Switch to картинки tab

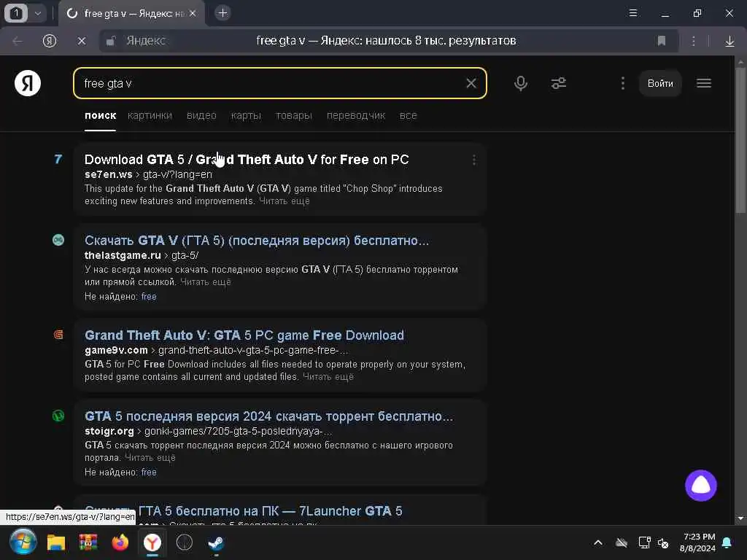(150, 116)
